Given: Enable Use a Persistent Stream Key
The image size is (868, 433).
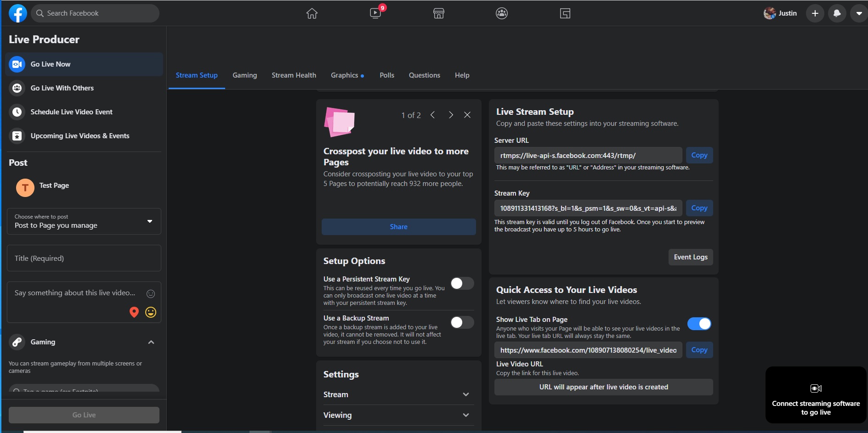Looking at the screenshot, I should click(x=462, y=283).
